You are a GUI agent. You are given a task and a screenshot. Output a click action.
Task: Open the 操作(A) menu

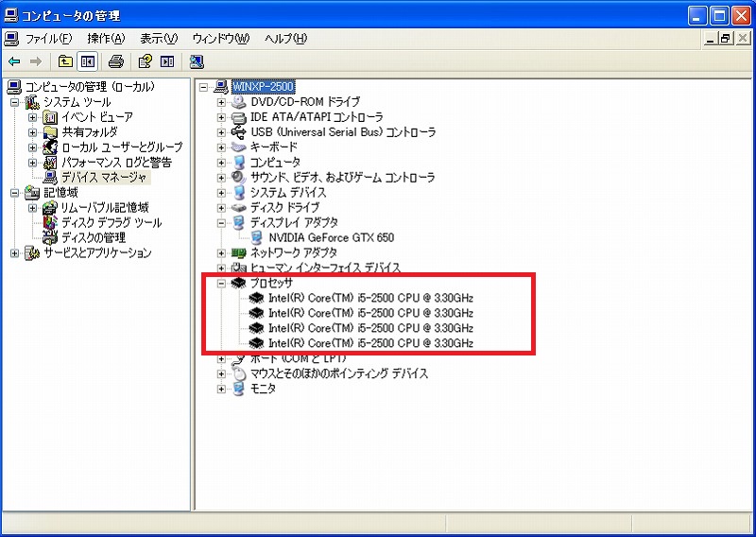pyautogui.click(x=106, y=38)
